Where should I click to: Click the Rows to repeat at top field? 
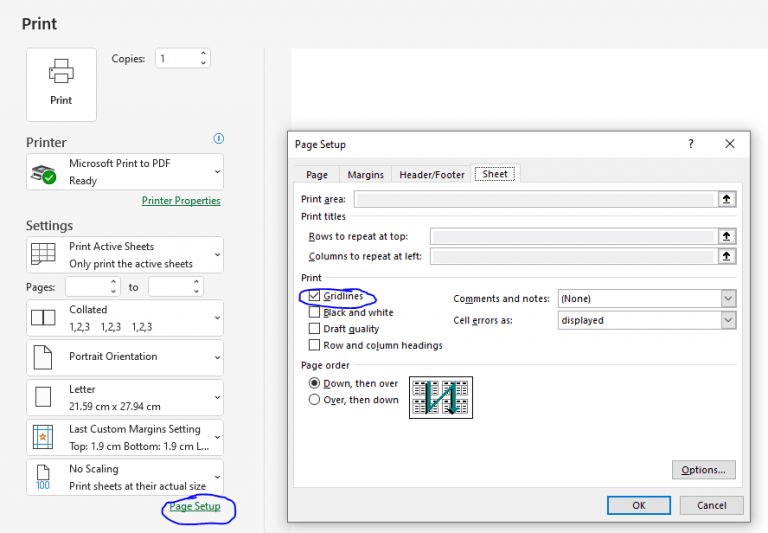574,236
